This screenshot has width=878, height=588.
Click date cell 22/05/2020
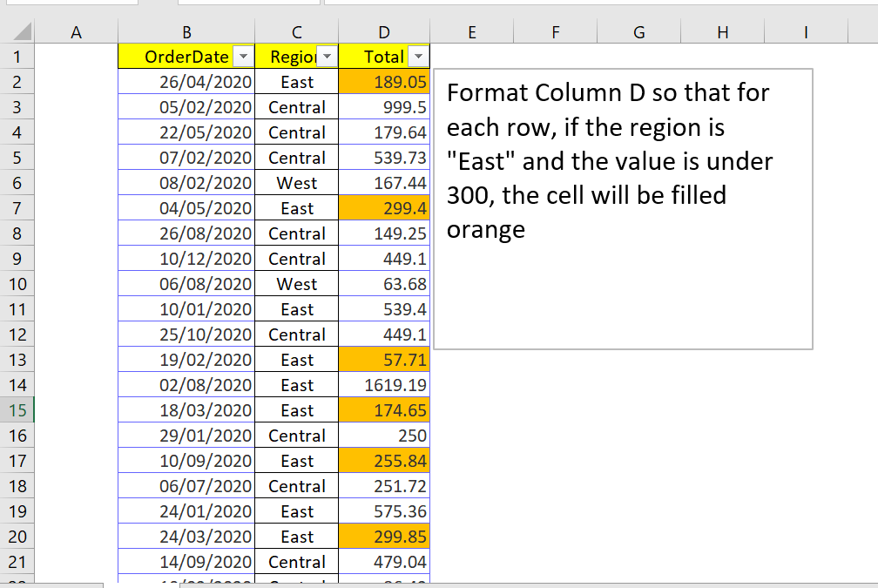pyautogui.click(x=186, y=132)
